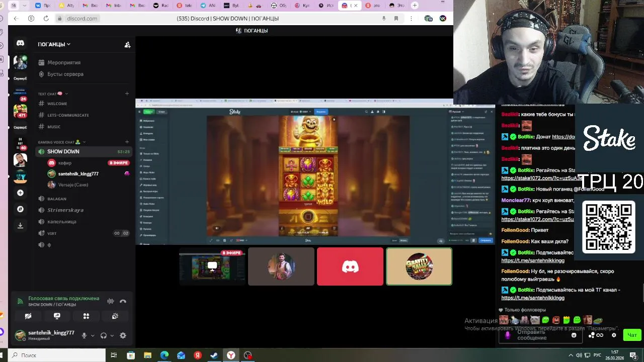Screen dimensions: 644x362
Task: Switch to the tab with Telegram icon
Action: (208, 6)
